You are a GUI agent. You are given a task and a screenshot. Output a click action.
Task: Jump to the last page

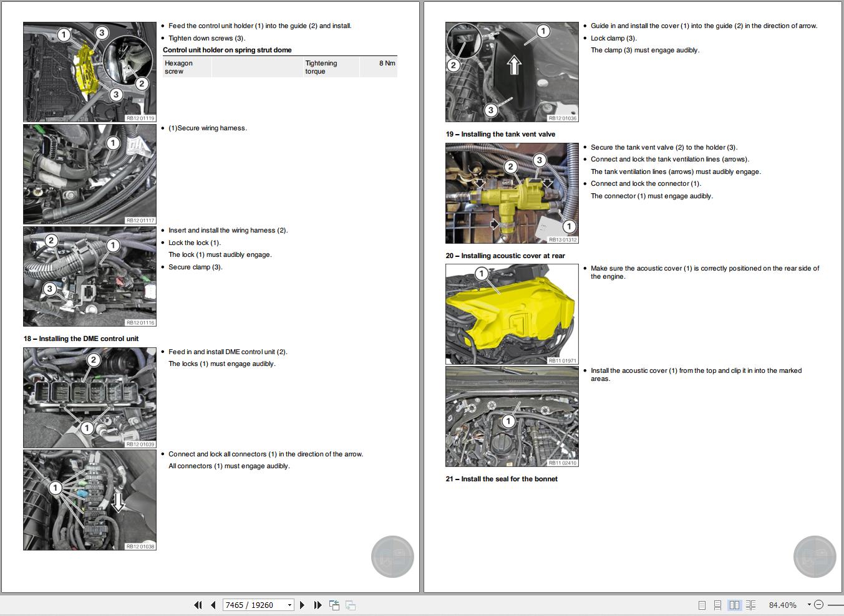click(318, 605)
